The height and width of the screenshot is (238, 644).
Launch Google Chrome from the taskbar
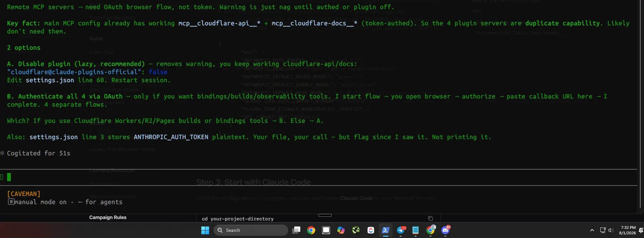point(311,230)
